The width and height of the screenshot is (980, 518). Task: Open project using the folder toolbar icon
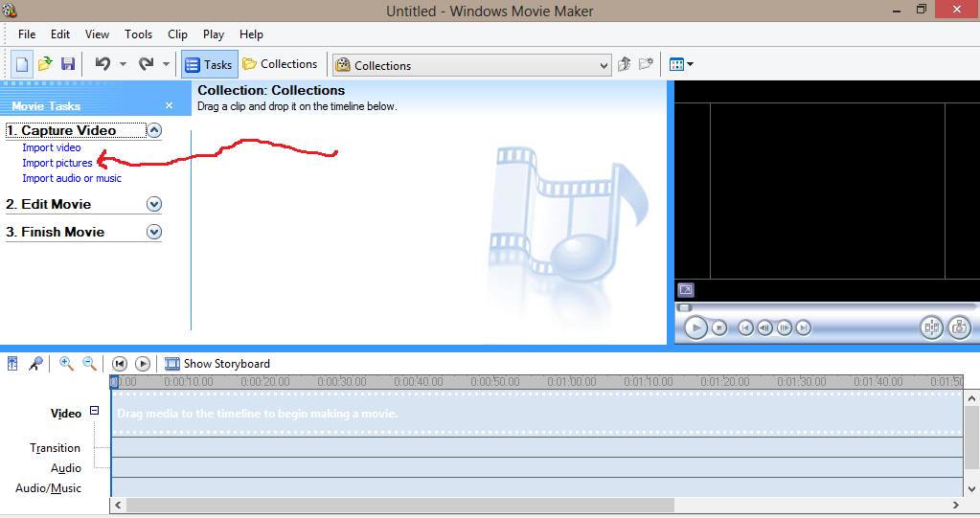45,64
